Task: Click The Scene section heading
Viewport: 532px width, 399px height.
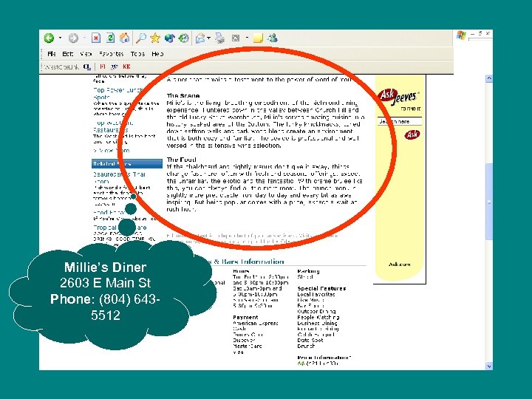Action: click(x=183, y=95)
